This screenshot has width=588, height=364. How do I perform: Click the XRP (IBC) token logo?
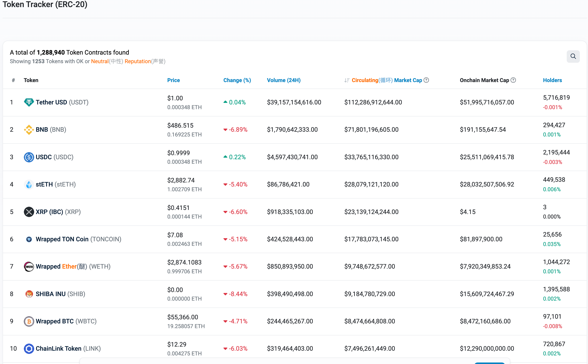coord(29,212)
